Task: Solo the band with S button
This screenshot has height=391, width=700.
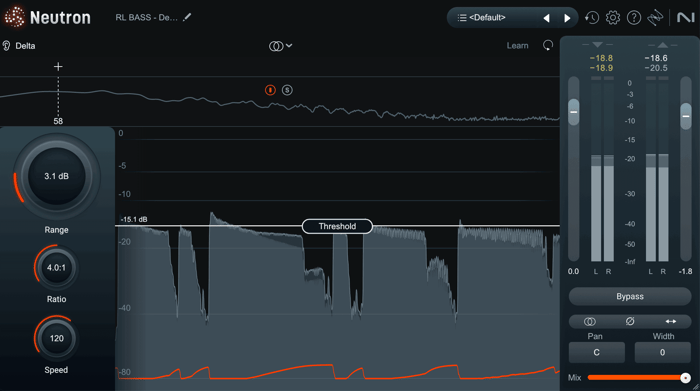Action: (287, 90)
